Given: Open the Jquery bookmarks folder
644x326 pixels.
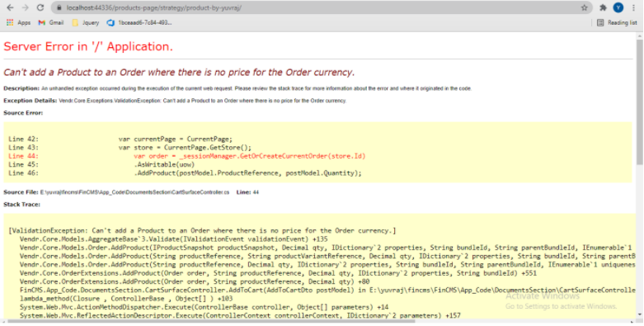Looking at the screenshot, I should (86, 22).
